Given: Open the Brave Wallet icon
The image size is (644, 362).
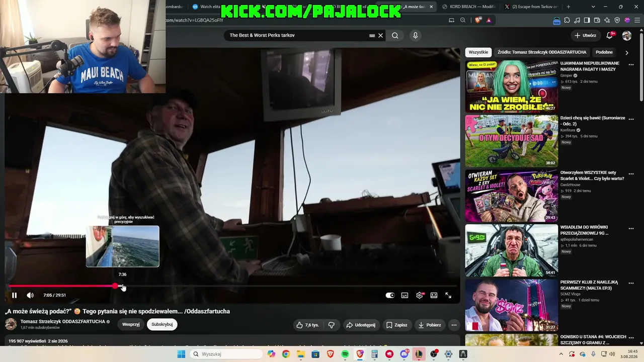Looking at the screenshot, I should pyautogui.click(x=597, y=20).
